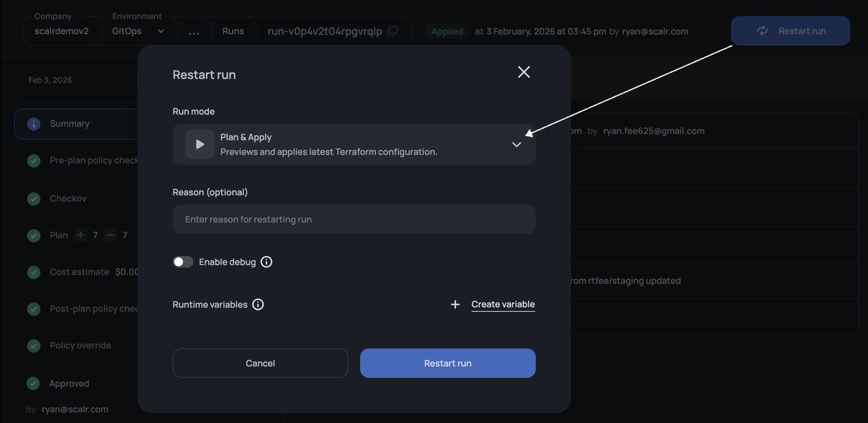The height and width of the screenshot is (423, 868).
Task: Click the Checkov green check icon
Action: 34,199
